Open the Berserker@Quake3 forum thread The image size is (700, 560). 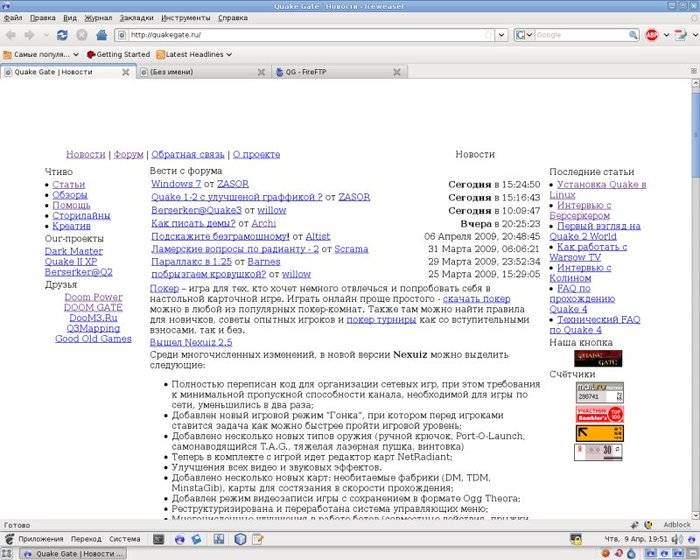(196, 210)
